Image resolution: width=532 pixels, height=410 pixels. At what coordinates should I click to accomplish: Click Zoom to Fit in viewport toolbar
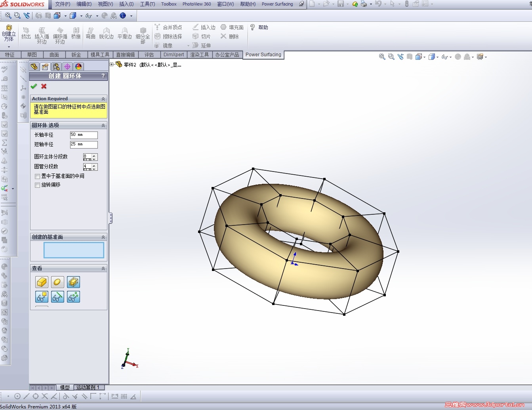(382, 57)
